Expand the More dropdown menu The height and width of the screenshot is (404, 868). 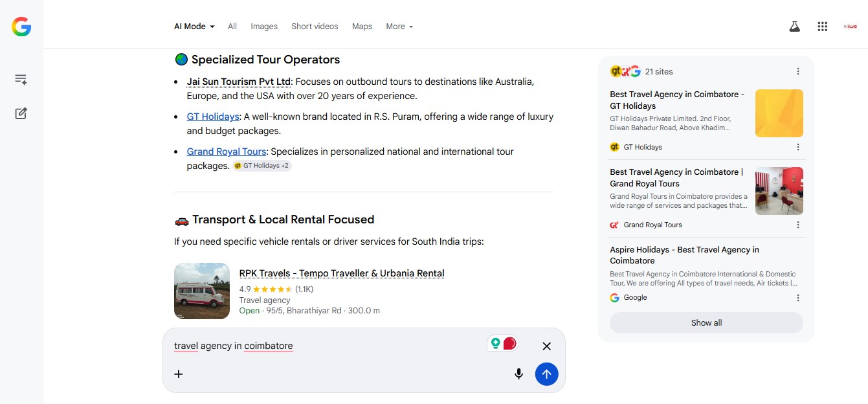click(399, 27)
